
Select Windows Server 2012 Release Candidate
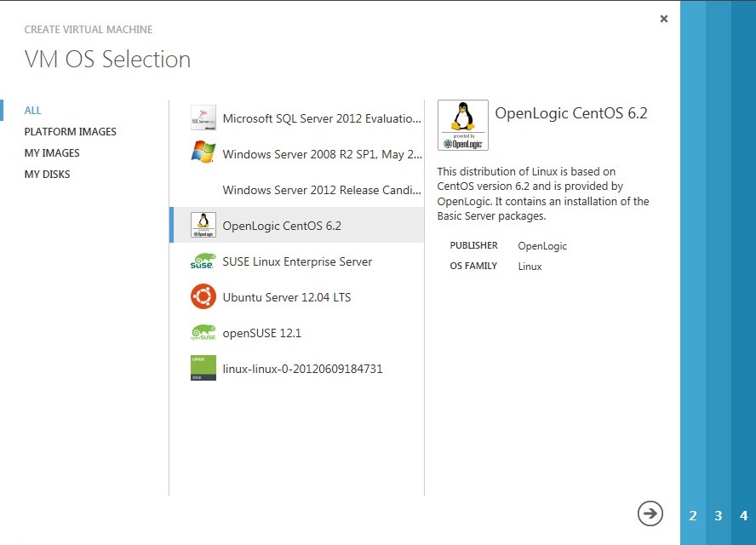click(322, 190)
